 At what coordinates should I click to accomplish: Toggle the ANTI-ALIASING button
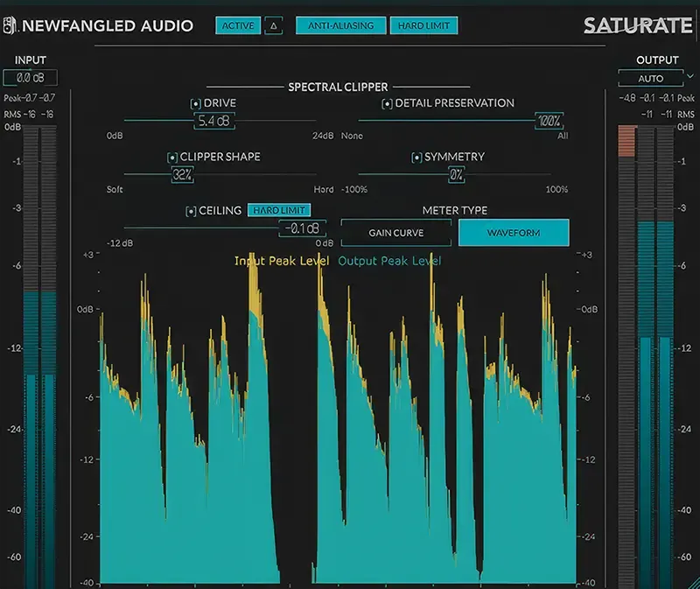(x=340, y=26)
